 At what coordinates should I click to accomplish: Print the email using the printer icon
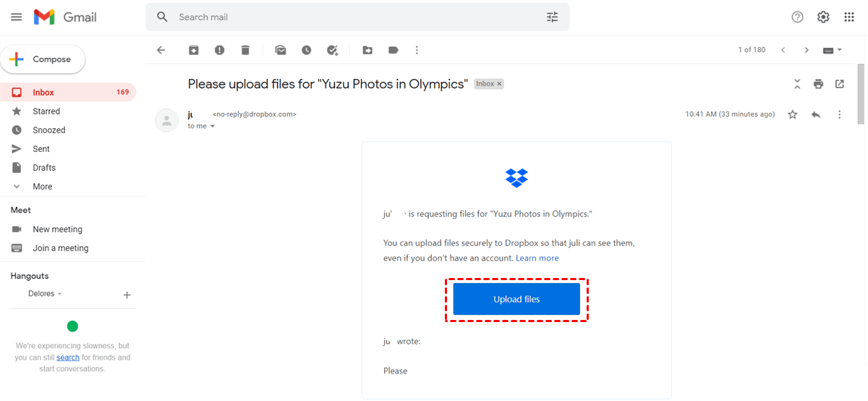pos(818,84)
